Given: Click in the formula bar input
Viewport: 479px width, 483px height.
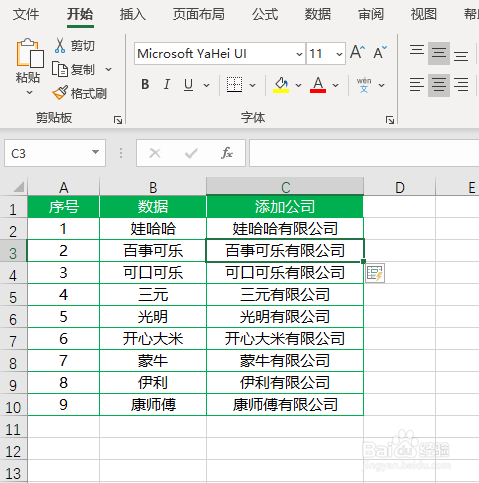Looking at the screenshot, I should 364,153.
